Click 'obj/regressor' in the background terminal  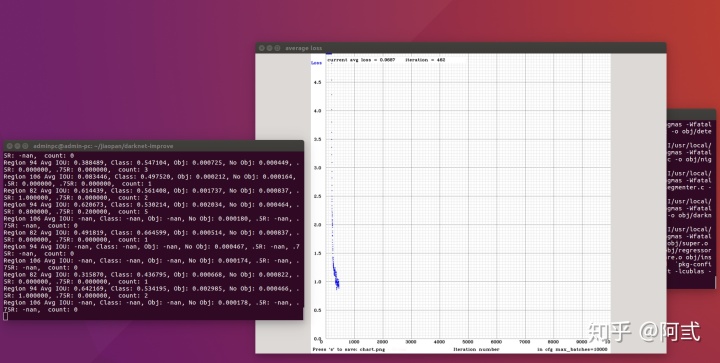pos(690,250)
